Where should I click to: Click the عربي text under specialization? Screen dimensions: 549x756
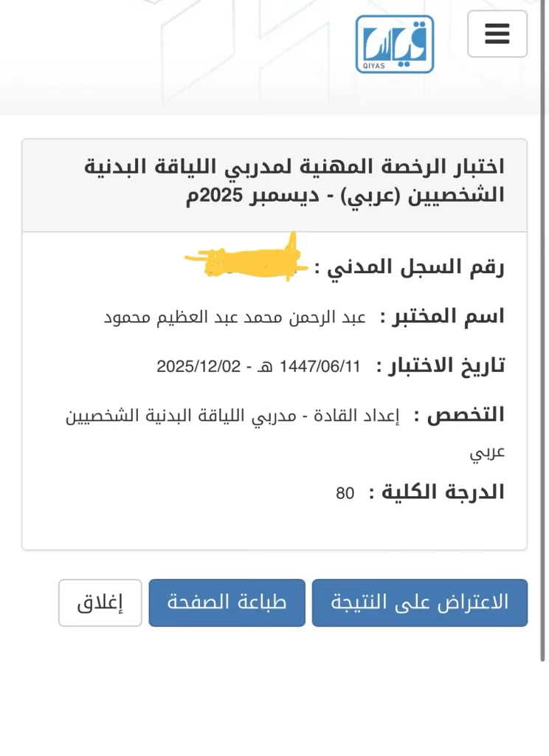(487, 453)
